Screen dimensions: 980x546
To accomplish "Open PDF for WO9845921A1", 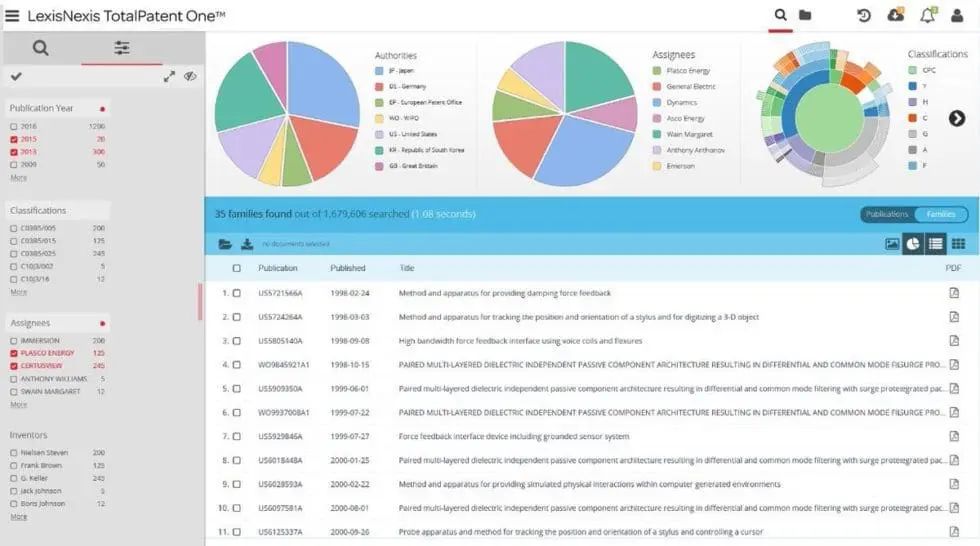I will click(x=954, y=364).
